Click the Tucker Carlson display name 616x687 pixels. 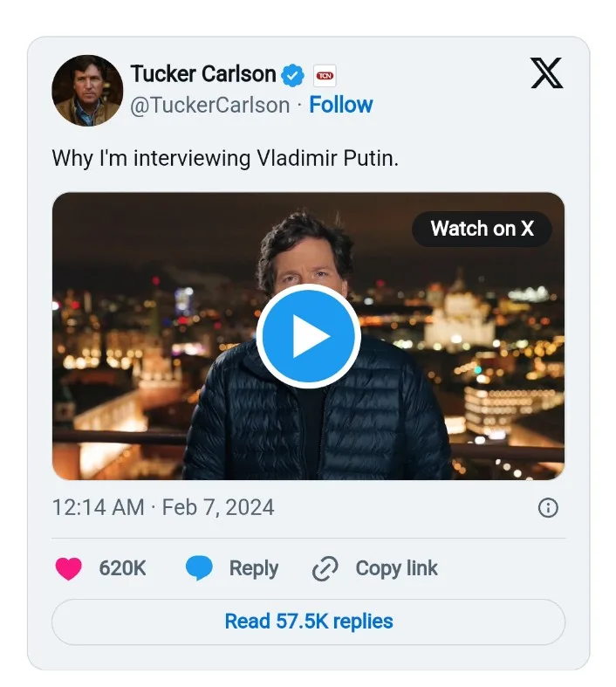coord(202,74)
